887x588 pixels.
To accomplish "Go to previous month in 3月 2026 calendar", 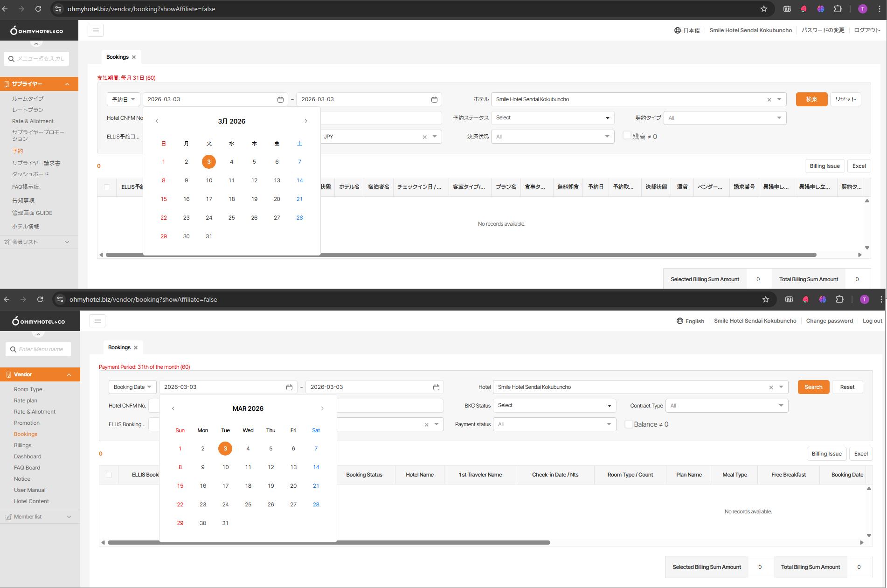I will (157, 121).
